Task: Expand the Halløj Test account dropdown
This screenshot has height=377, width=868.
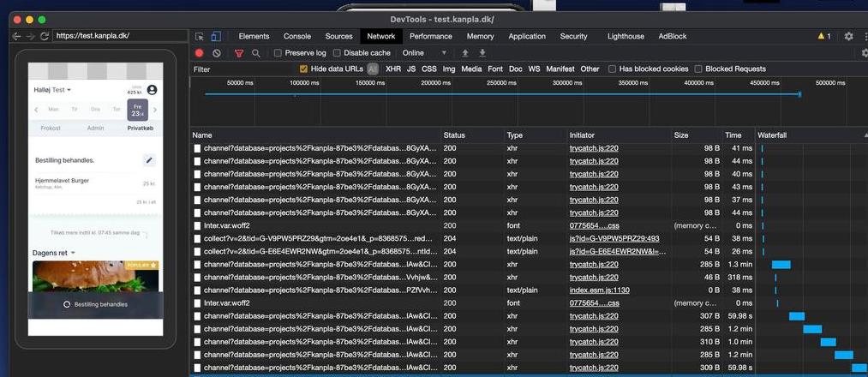Action: [x=52, y=90]
